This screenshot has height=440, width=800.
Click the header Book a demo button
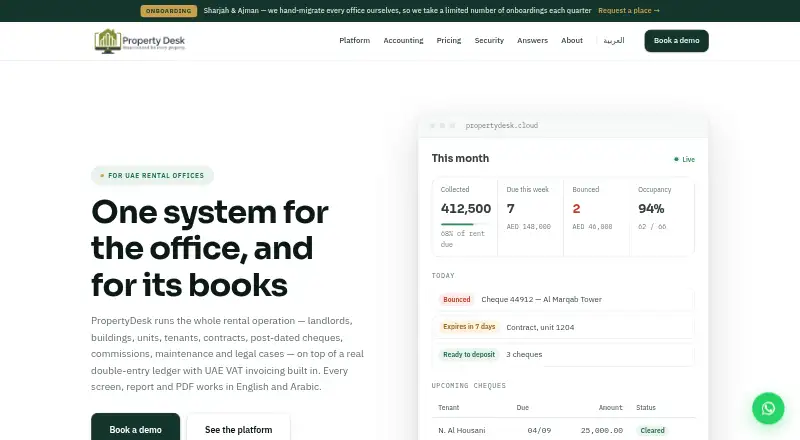point(677,40)
